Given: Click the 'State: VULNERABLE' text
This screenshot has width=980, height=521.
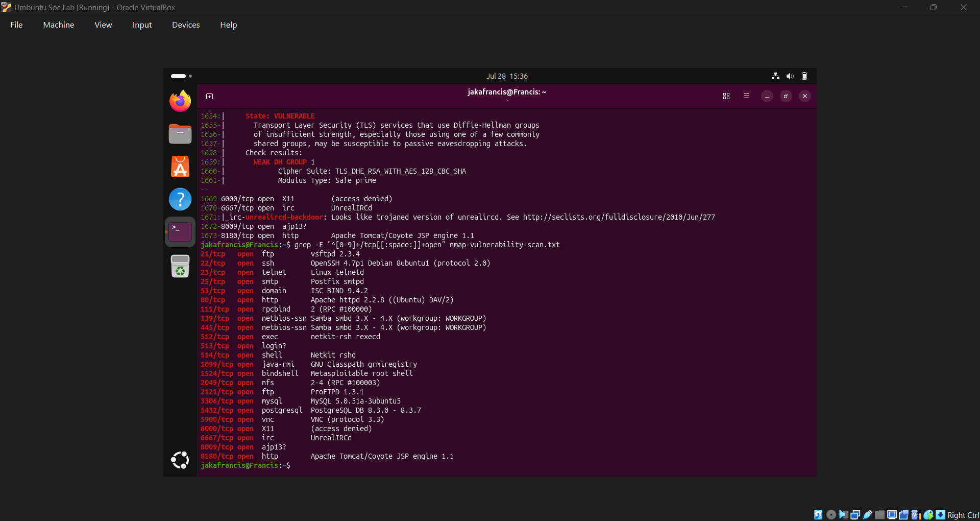Looking at the screenshot, I should [x=280, y=116].
